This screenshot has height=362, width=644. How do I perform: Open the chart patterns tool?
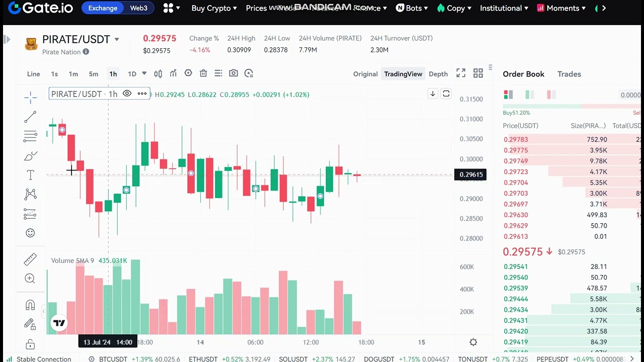click(30, 194)
